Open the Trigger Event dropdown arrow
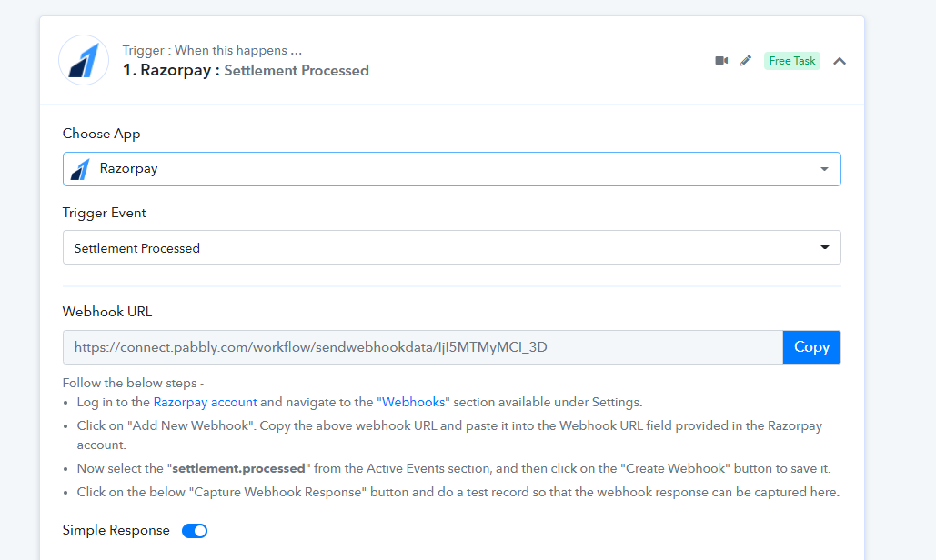 (x=824, y=247)
